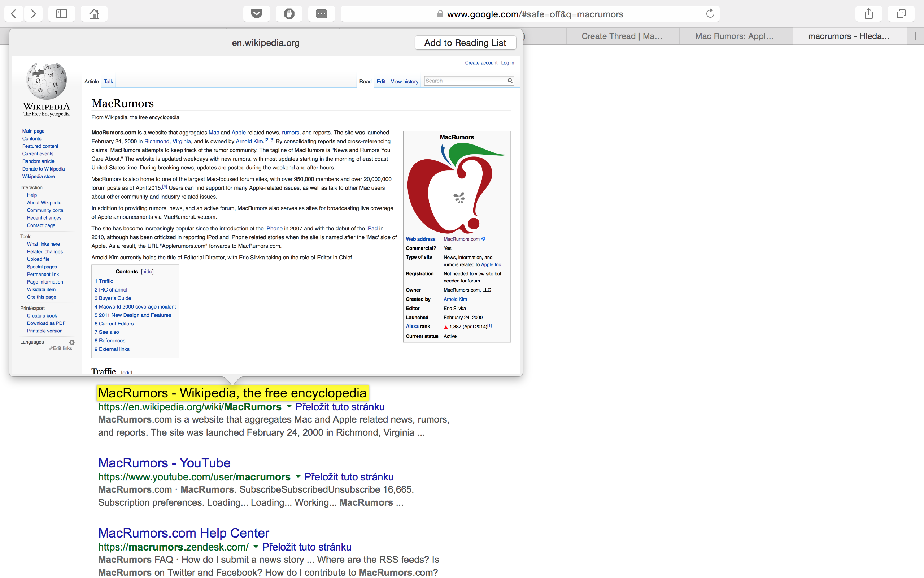Open the Share menu icon

click(x=869, y=14)
